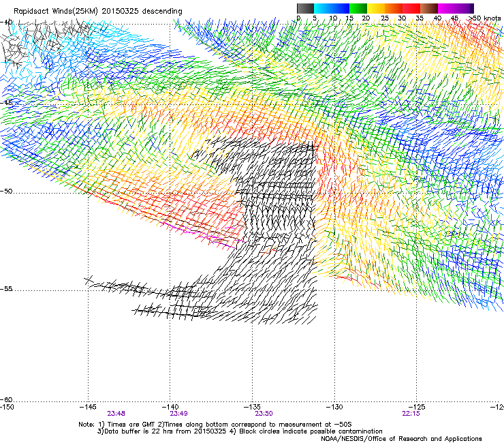Click the '-145' longitude axis label
Screen dimensions: 504x443
88,407
